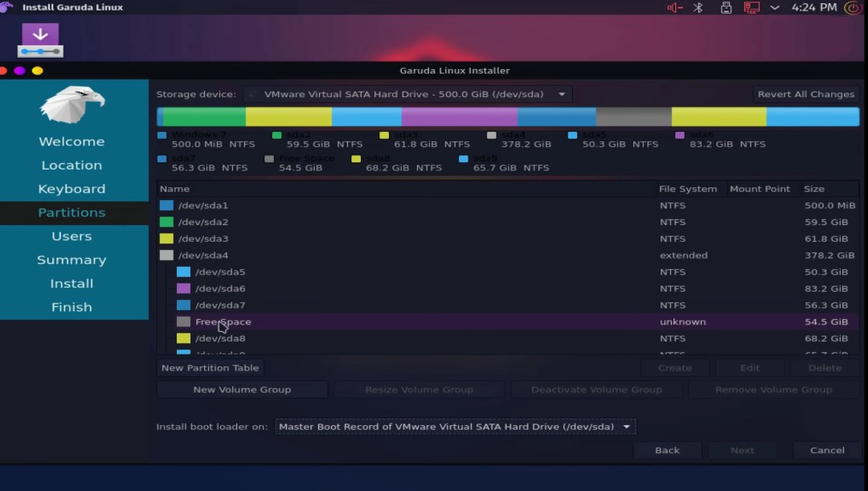The height and width of the screenshot is (491, 868).
Task: Click the red window close dot
Action: (x=2, y=71)
